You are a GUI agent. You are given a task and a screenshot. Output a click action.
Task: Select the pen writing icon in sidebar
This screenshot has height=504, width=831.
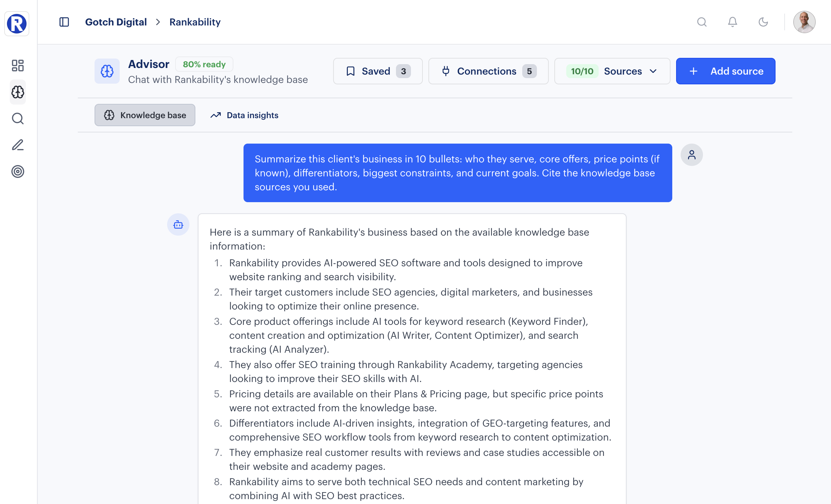(x=17, y=145)
